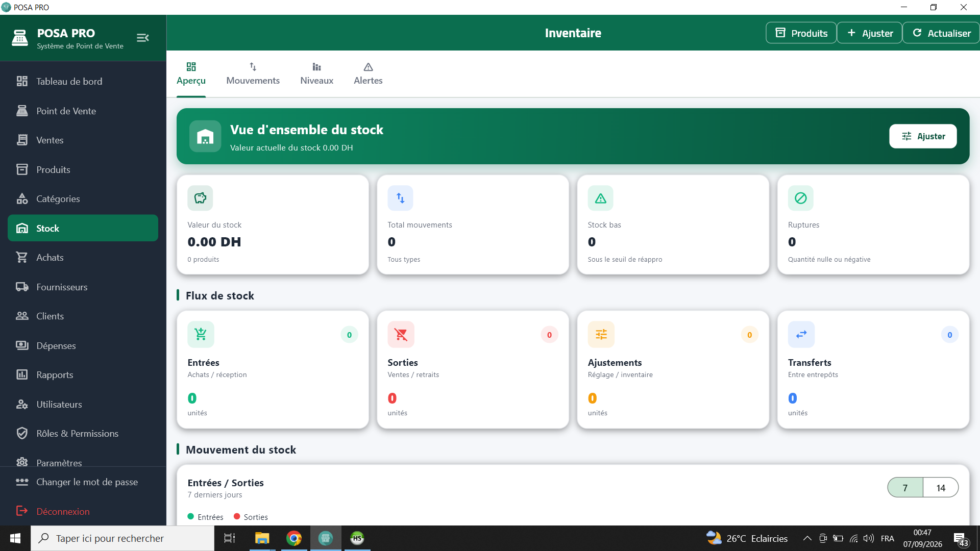Click Ajuster in stock overview banner
This screenshot has width=980, height=551.
coord(923,136)
